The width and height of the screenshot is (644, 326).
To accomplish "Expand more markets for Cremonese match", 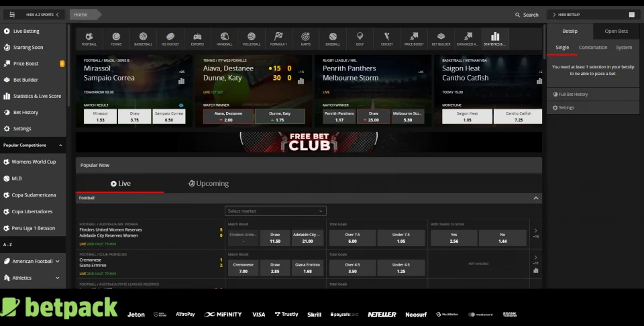I will pos(535,258).
